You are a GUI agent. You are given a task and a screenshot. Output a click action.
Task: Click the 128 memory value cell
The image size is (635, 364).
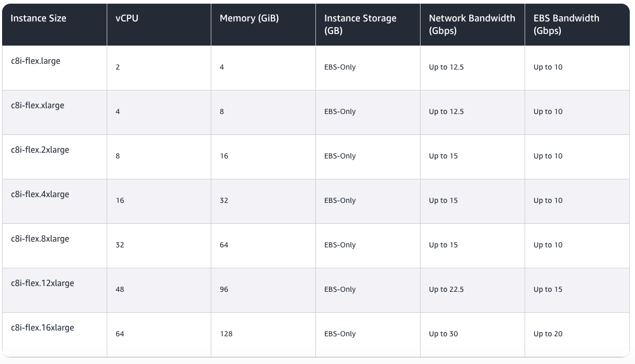point(226,334)
